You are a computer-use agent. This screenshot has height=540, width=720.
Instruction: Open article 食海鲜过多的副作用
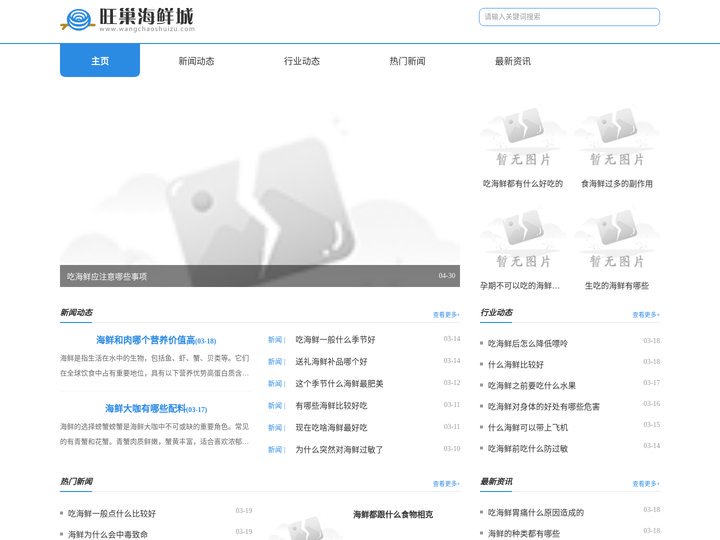point(617,184)
